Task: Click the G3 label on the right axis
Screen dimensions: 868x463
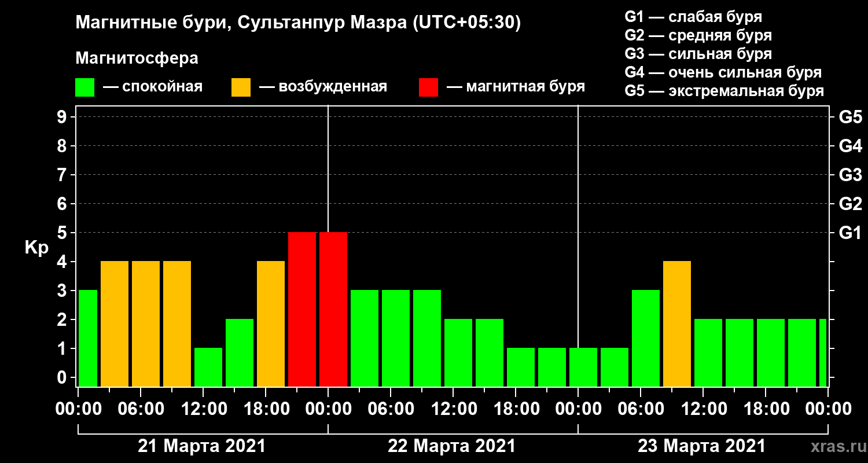Action: [x=850, y=175]
